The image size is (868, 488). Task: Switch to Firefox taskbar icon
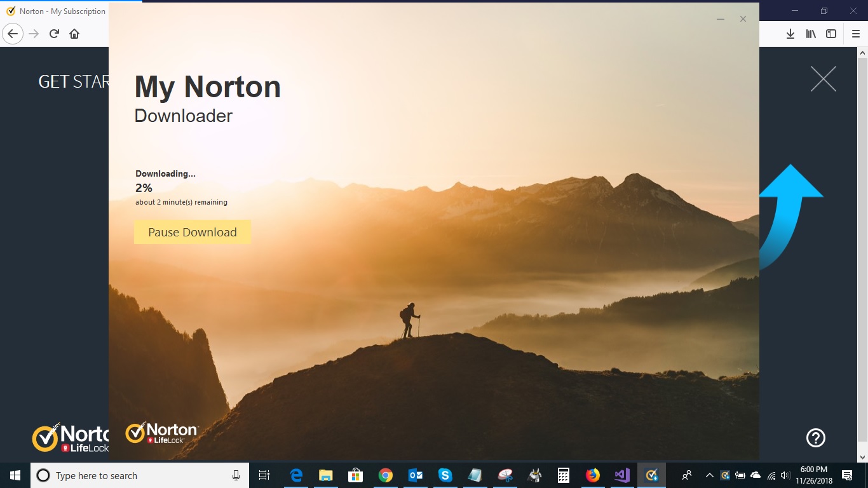(593, 475)
